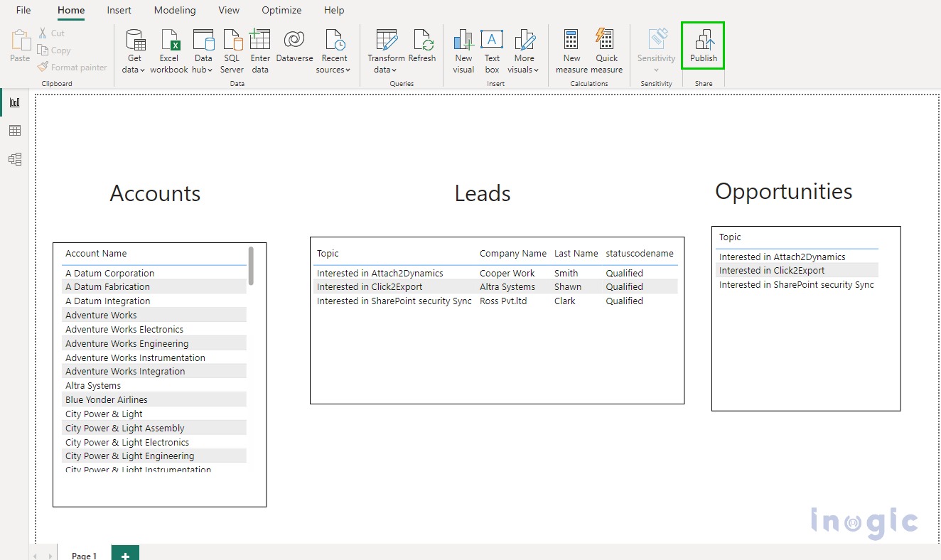
Task: Select the Shawn last name cell
Action: coord(568,287)
